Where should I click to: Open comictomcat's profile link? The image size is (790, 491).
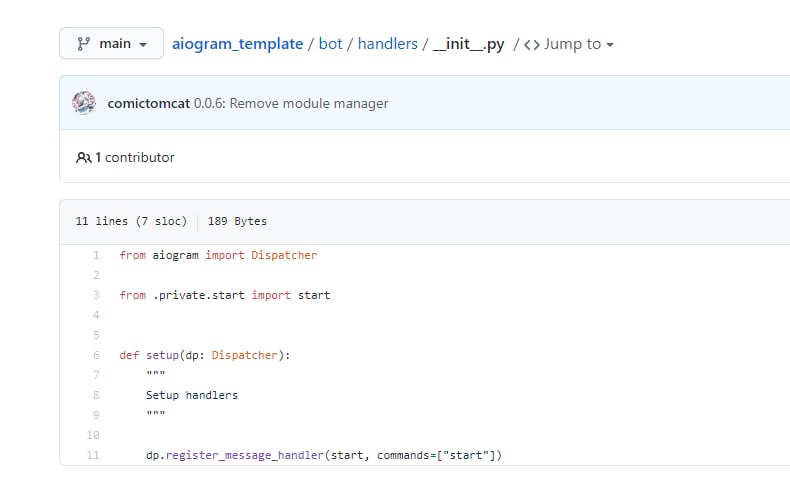coord(148,103)
